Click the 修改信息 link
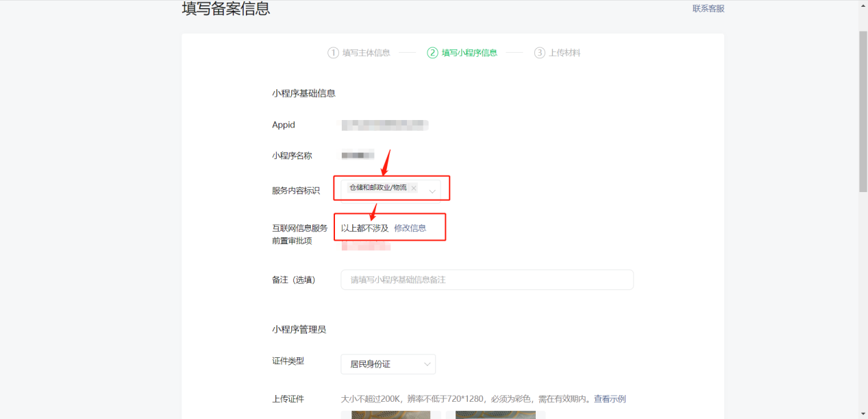 410,228
